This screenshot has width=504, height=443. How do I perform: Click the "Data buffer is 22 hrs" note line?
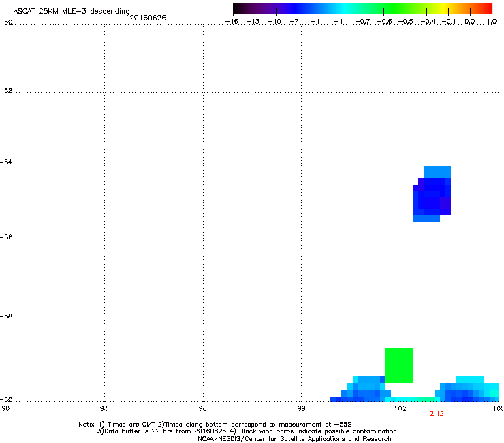pos(247,431)
